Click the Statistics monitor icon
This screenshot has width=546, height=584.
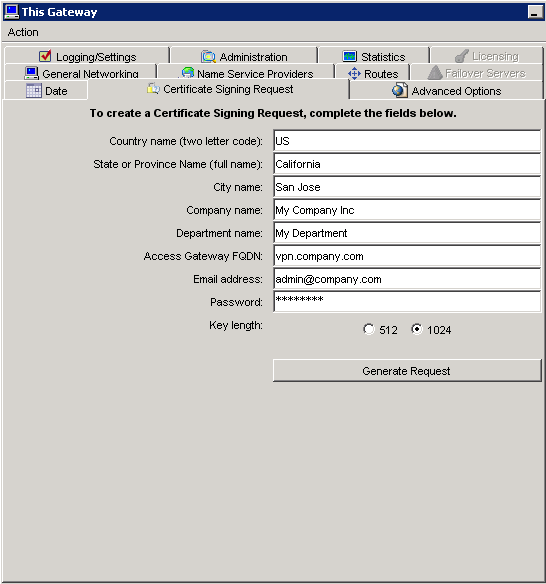[349, 56]
